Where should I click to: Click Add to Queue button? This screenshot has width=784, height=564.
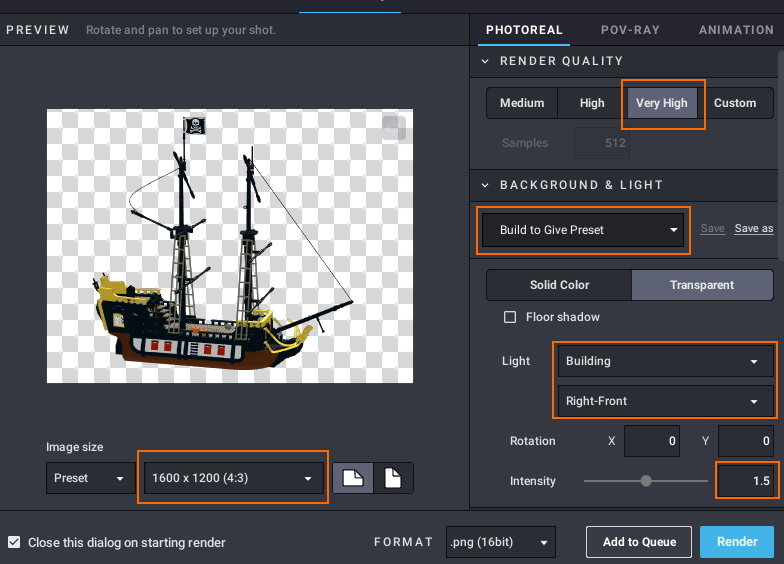pos(639,542)
